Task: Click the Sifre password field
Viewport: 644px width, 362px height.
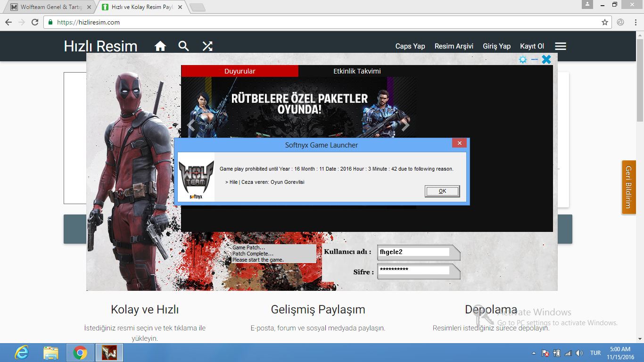Action: (414, 270)
